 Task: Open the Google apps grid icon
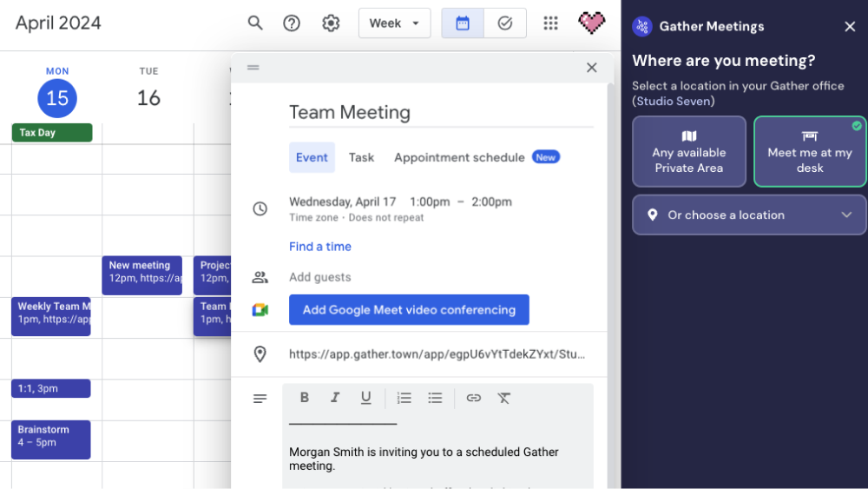pos(551,23)
